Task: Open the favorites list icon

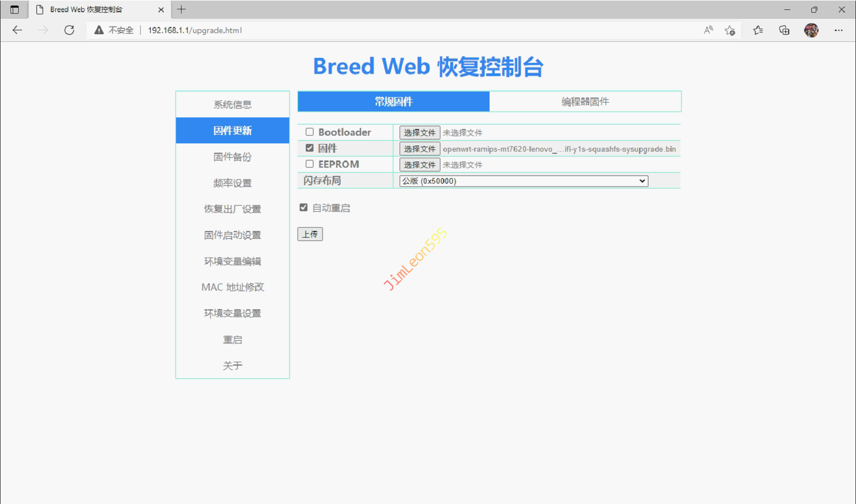Action: 758,30
